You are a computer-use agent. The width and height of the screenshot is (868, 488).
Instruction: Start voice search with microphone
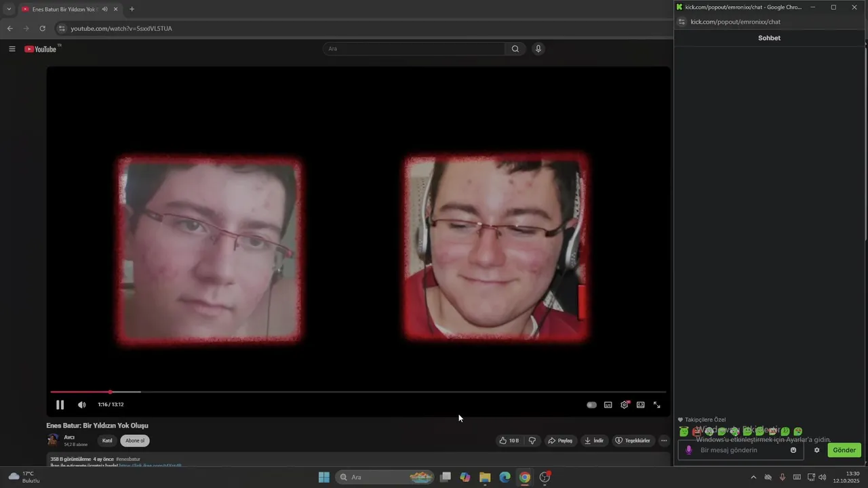(538, 49)
